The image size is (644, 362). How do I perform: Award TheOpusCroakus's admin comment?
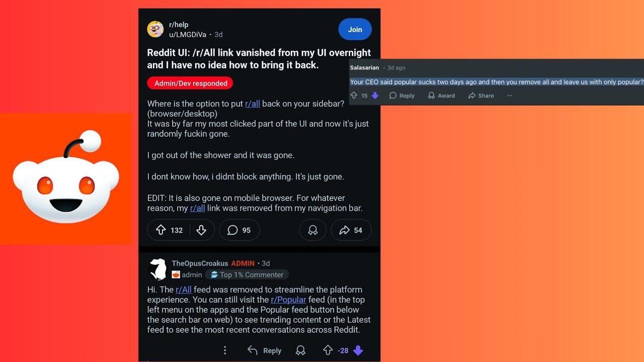300,350
